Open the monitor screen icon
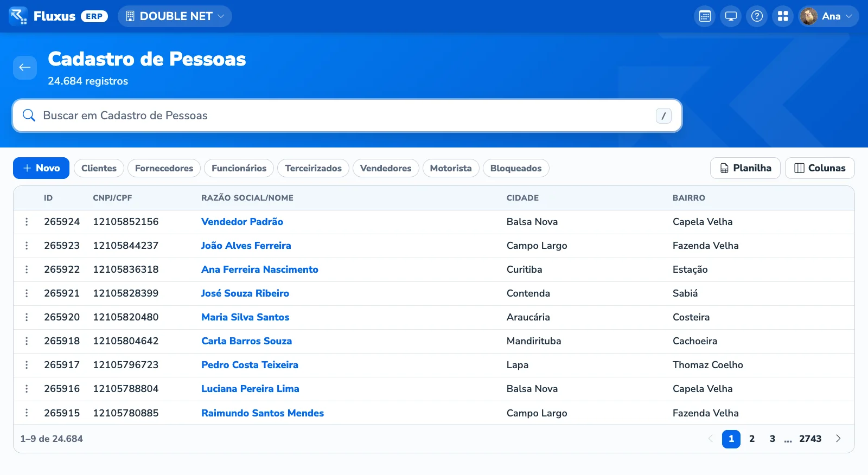Screen dimensions: 868x475 pos(731,16)
